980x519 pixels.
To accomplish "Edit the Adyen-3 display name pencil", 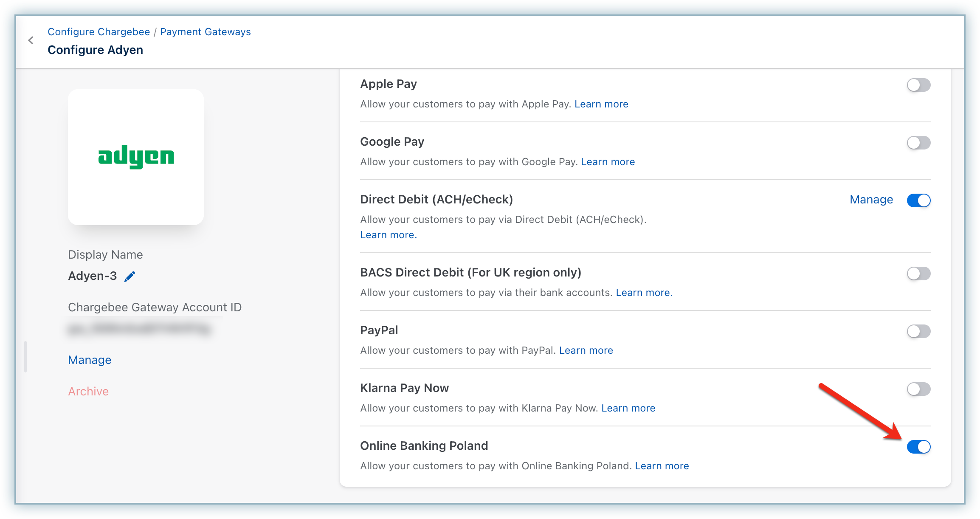I will 130,276.
